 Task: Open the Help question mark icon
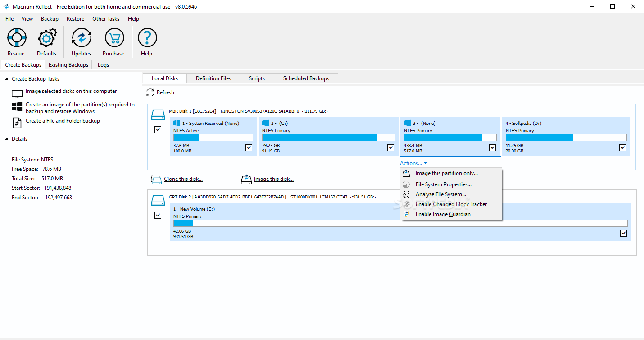click(x=147, y=38)
